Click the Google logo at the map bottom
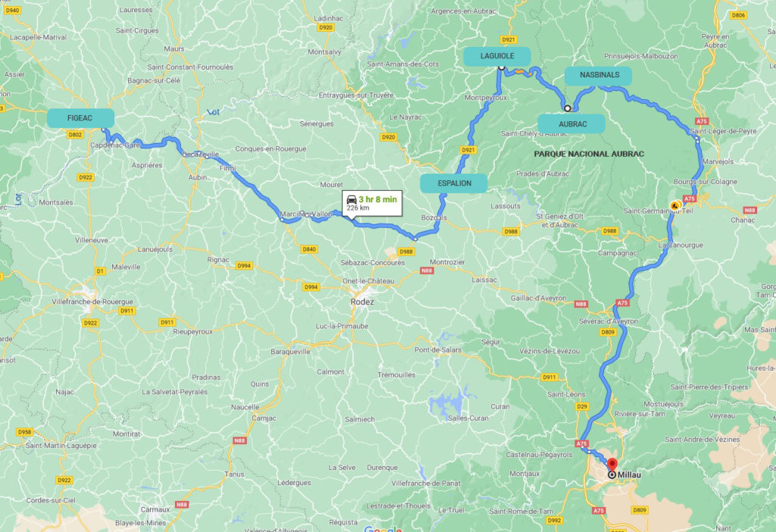Viewport: 776px width, 532px height. tap(383, 528)
